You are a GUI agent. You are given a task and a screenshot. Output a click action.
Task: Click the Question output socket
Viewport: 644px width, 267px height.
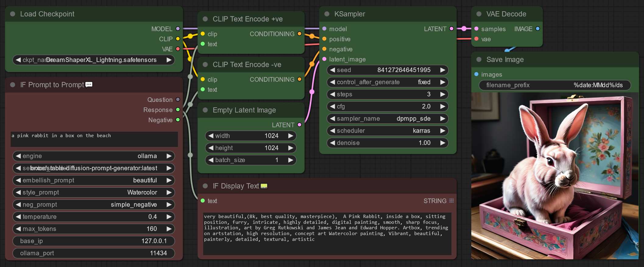pyautogui.click(x=178, y=100)
